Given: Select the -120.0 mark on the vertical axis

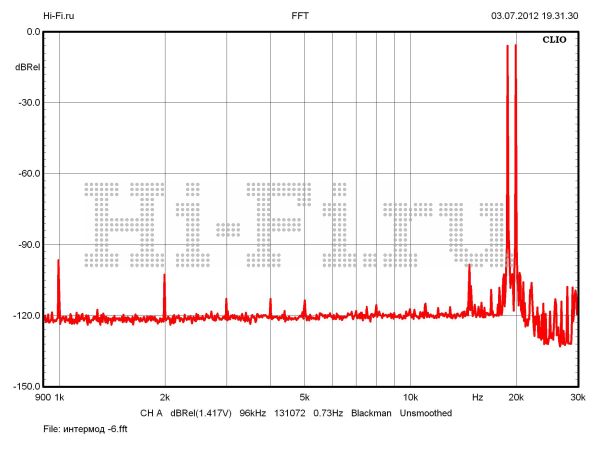Looking at the screenshot, I should (x=25, y=315).
